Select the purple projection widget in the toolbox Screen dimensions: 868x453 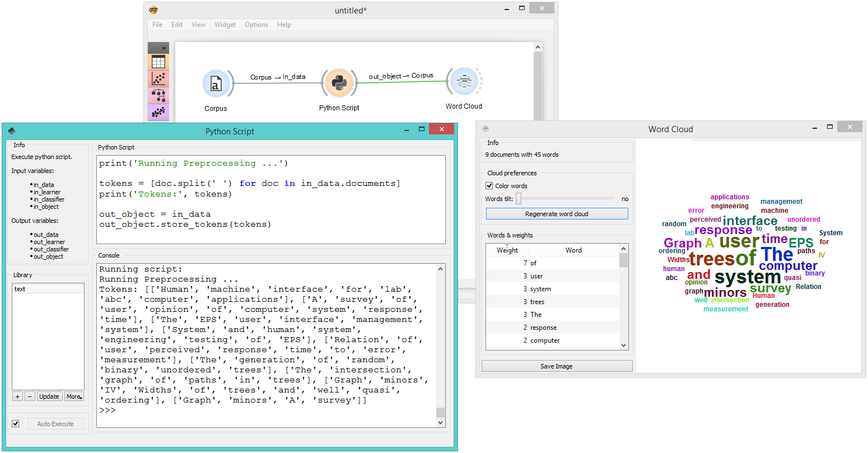(158, 111)
